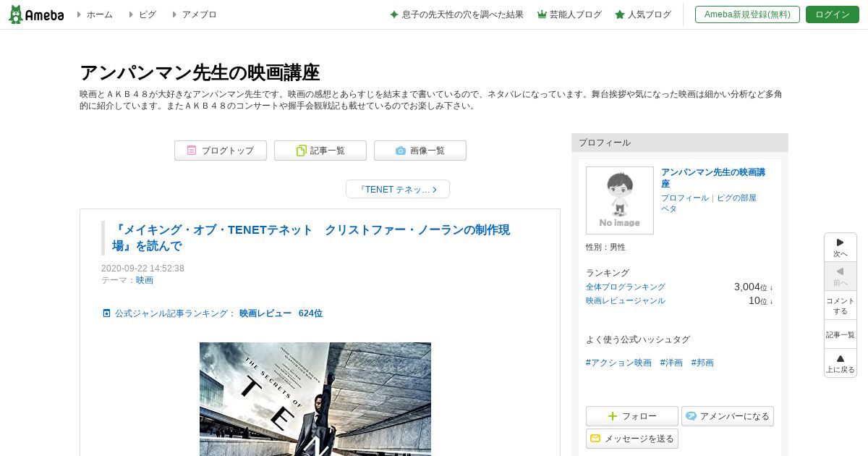
Task: Click the アメンバーになる button
Action: pos(728,416)
